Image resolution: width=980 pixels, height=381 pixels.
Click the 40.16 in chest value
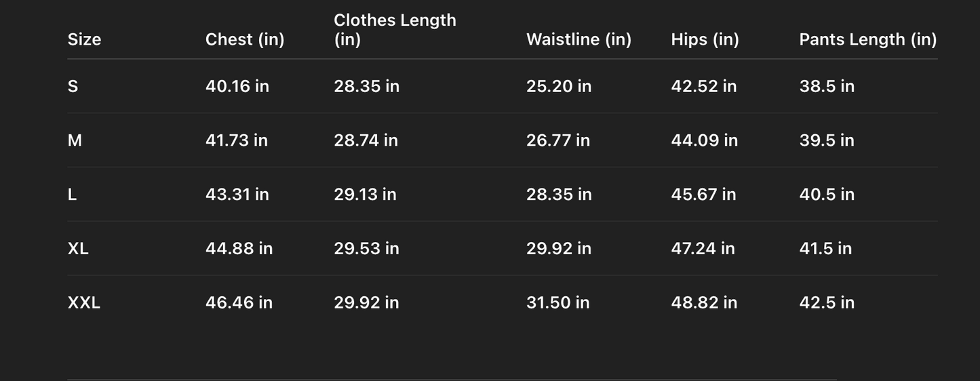point(237,86)
